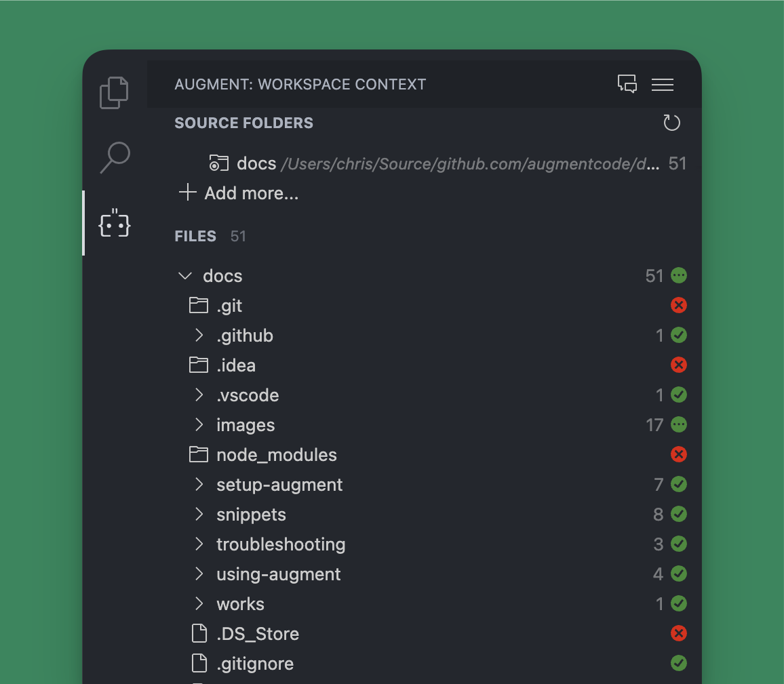784x684 pixels.
Task: Open the Explorer view in the activity bar
Action: [113, 92]
